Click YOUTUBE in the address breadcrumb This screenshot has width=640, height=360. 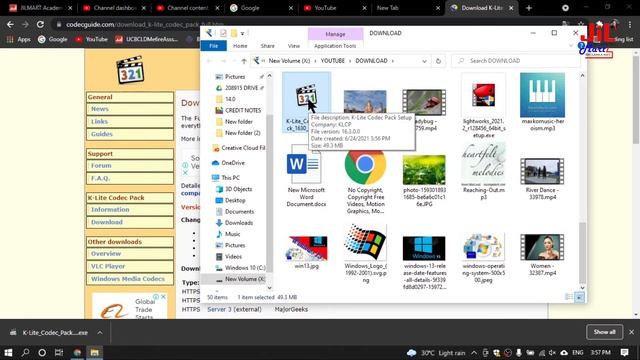tap(332, 61)
